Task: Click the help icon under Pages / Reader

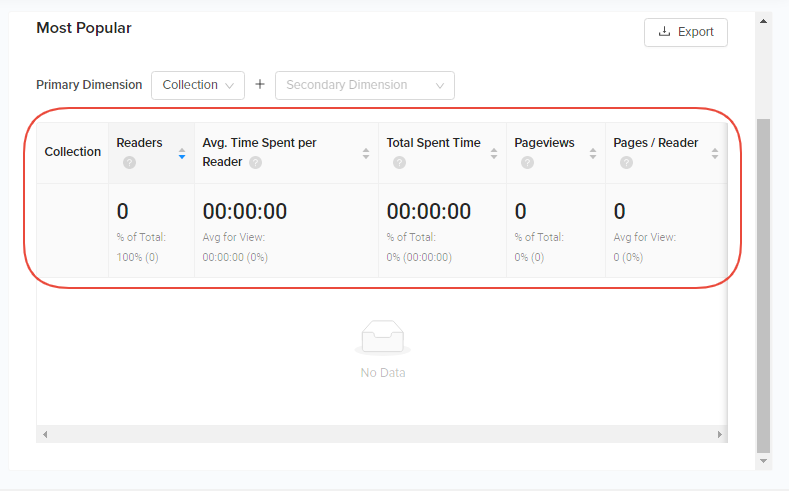Action: click(626, 163)
